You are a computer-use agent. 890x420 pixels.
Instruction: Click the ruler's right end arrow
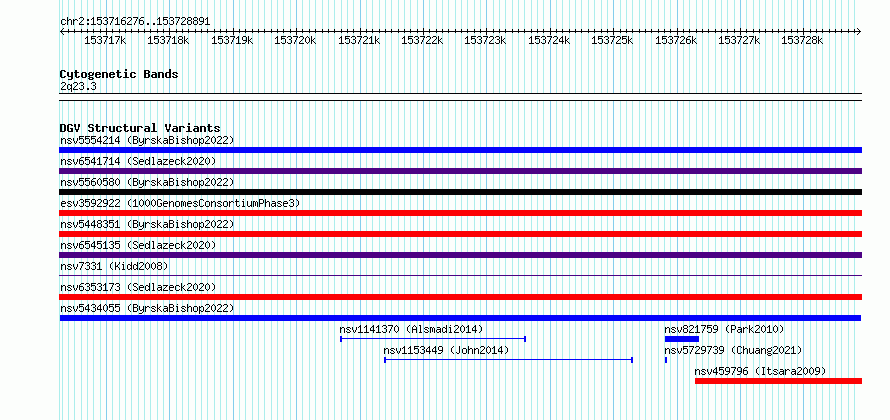tap(859, 32)
